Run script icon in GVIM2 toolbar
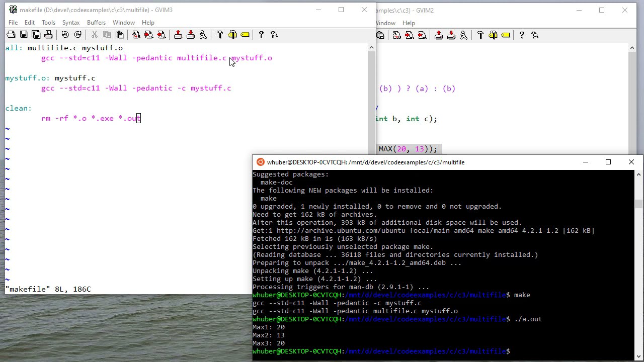Image resolution: width=644 pixels, height=362 pixels. point(464,35)
